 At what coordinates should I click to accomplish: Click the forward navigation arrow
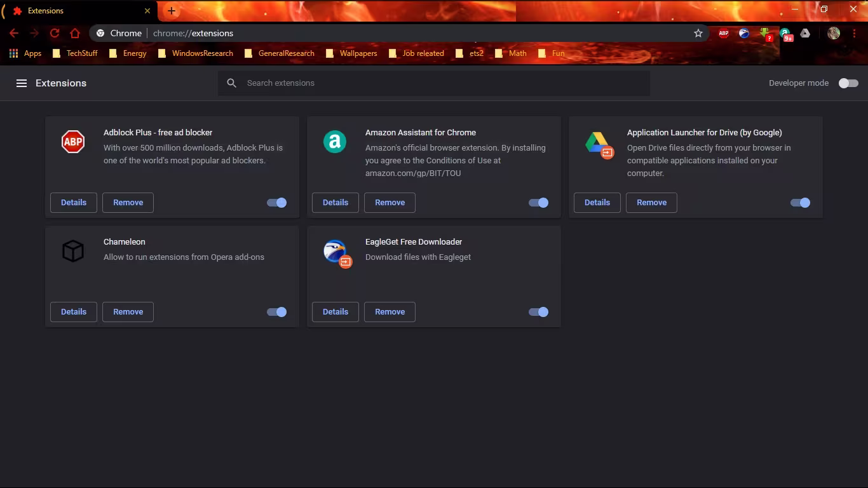click(34, 33)
